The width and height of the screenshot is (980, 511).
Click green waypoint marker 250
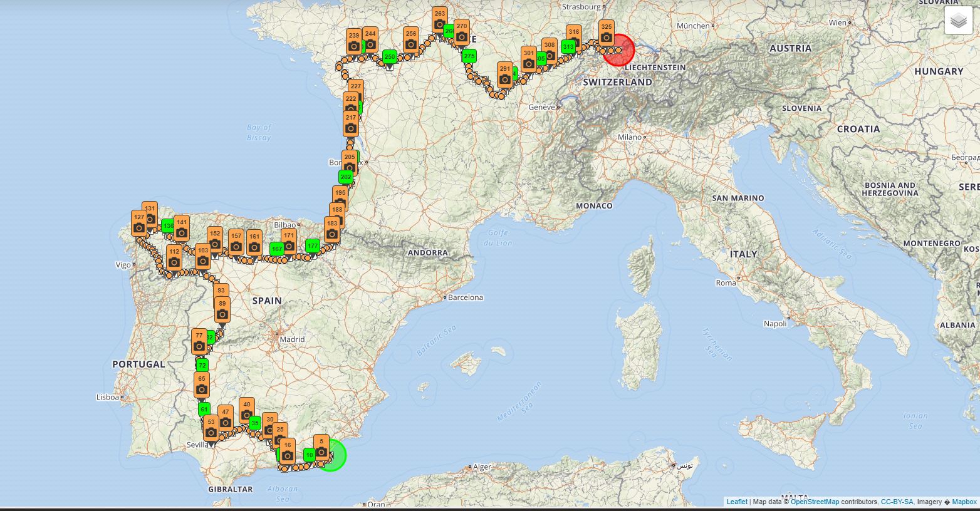coord(390,57)
